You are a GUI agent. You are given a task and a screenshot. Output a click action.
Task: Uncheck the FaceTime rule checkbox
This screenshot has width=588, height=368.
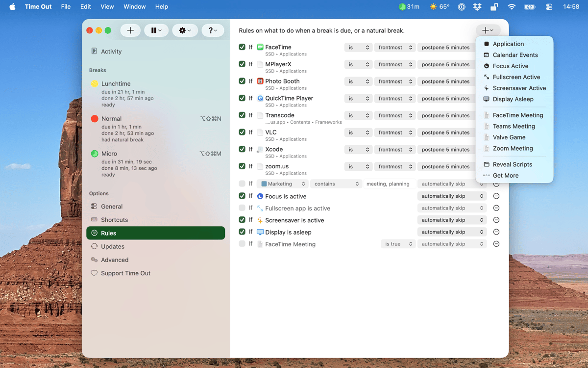[242, 47]
